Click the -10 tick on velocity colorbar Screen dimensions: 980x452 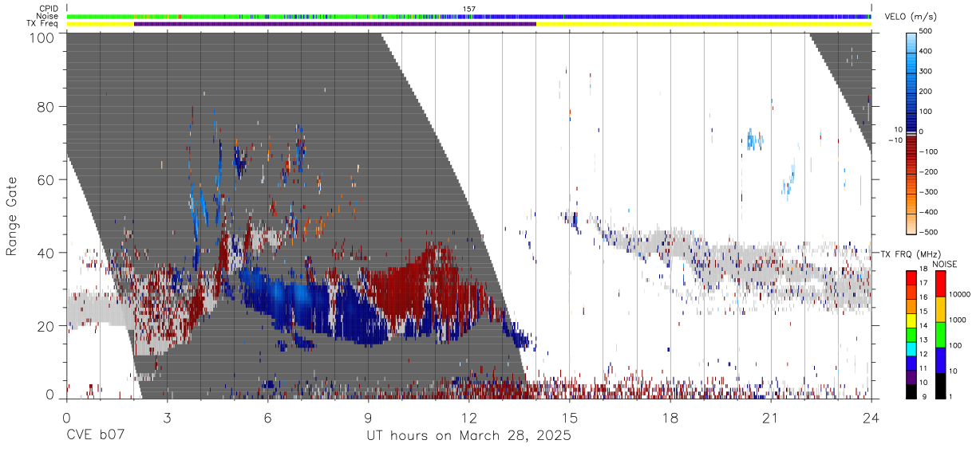[895, 140]
